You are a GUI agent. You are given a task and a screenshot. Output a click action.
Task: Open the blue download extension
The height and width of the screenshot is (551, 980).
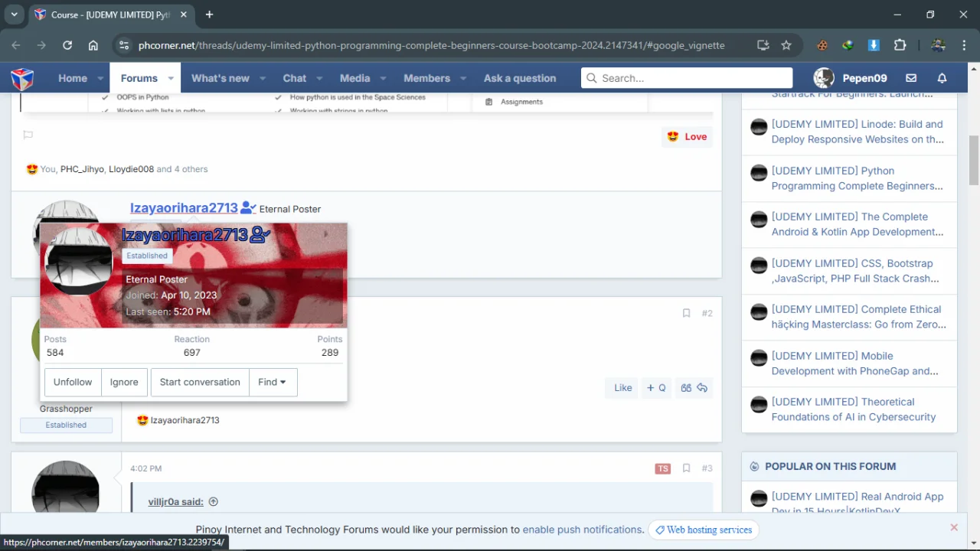874,45
